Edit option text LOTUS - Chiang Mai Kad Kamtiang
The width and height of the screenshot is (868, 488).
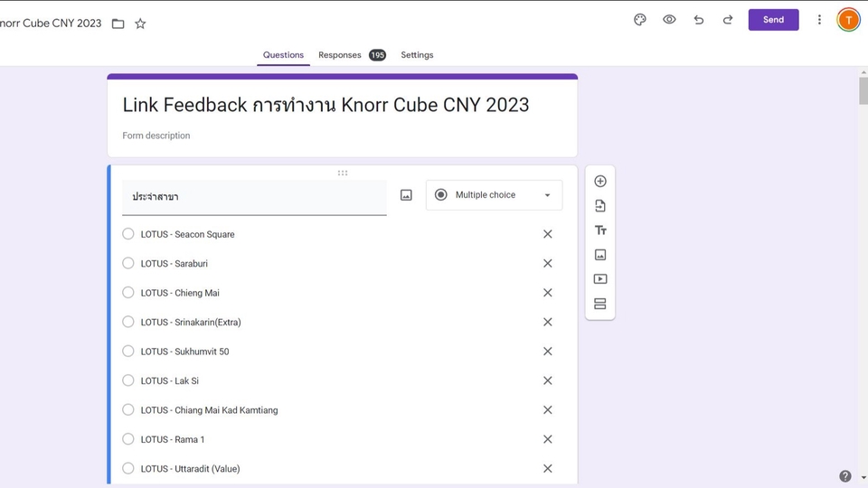[209, 410]
